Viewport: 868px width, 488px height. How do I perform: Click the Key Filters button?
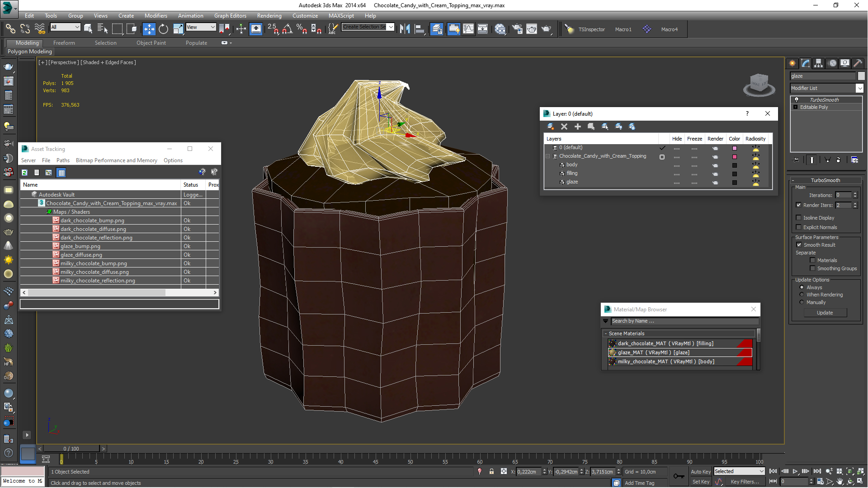[x=745, y=482]
